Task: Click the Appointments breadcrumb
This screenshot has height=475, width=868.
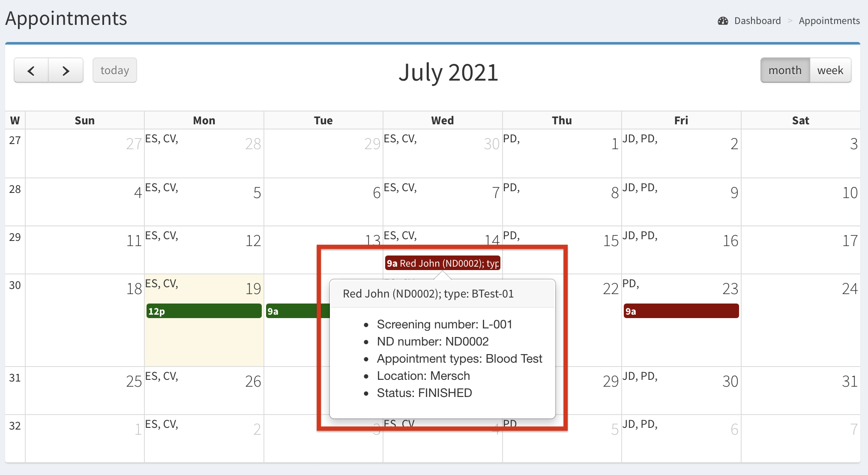Action: point(829,21)
